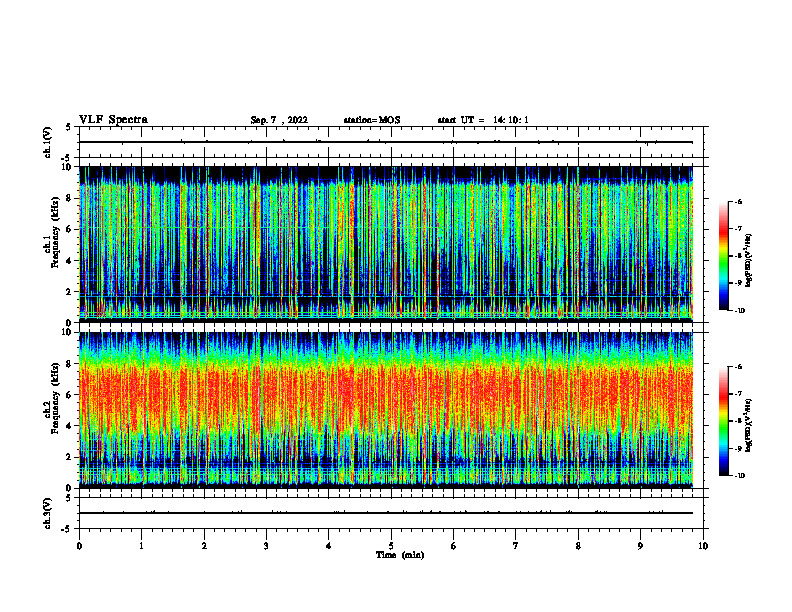This screenshot has width=792, height=612.
Task: Click time axis tick label "5"
Action: [391, 546]
